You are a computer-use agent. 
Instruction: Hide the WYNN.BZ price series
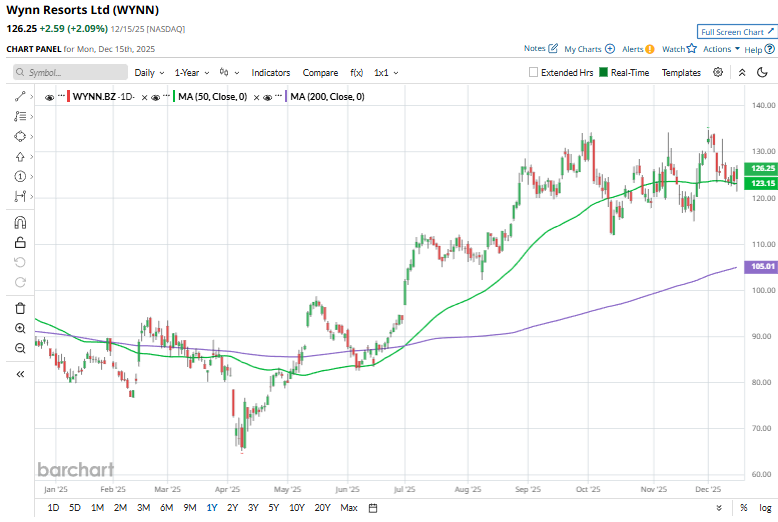pos(50,97)
